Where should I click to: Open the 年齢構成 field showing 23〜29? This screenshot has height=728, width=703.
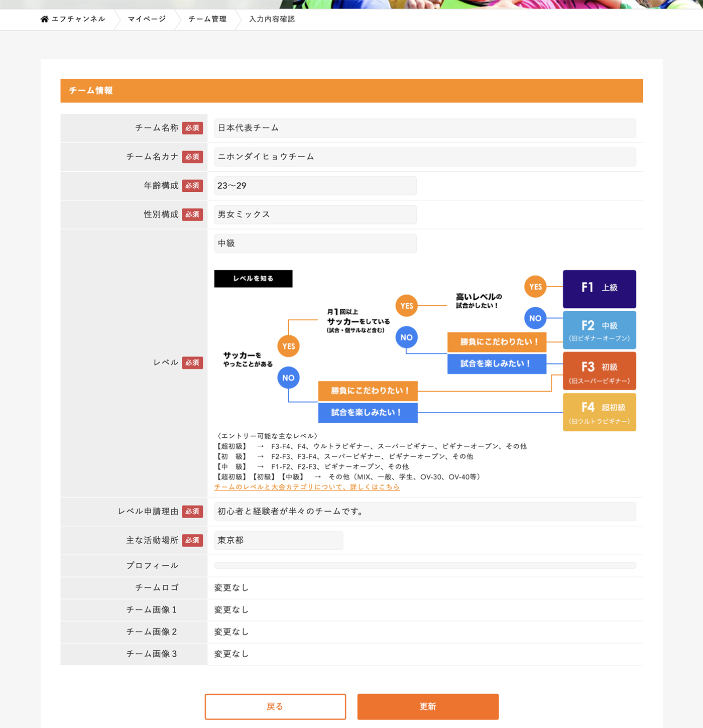[315, 186]
